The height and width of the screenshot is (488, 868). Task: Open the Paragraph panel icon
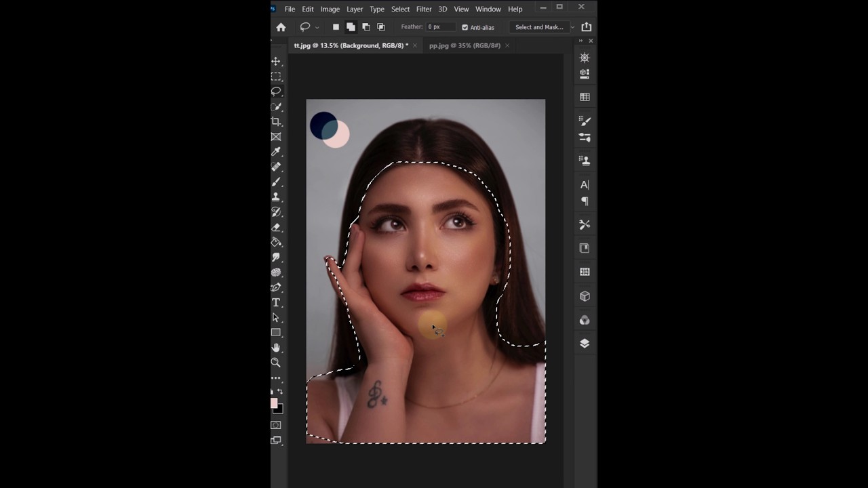tap(585, 201)
